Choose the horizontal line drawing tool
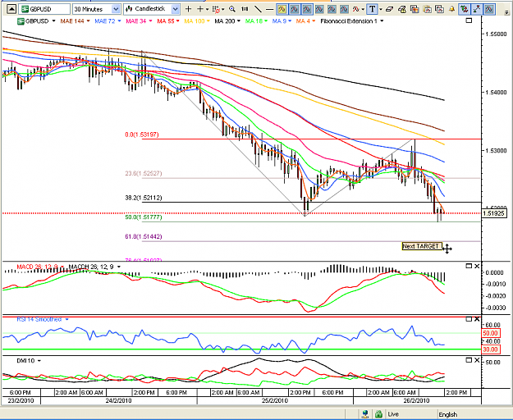Viewport: 513px width, 420px height. [269, 10]
